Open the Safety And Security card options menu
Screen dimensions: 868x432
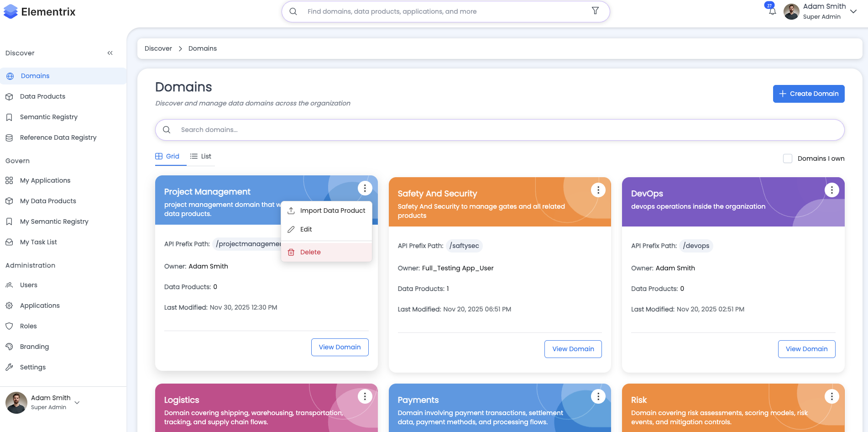(598, 190)
